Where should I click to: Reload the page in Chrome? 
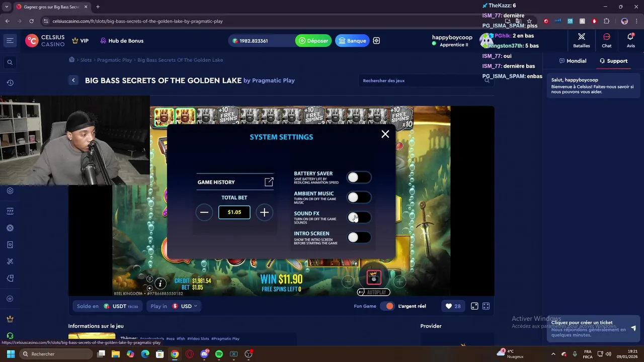[31, 21]
